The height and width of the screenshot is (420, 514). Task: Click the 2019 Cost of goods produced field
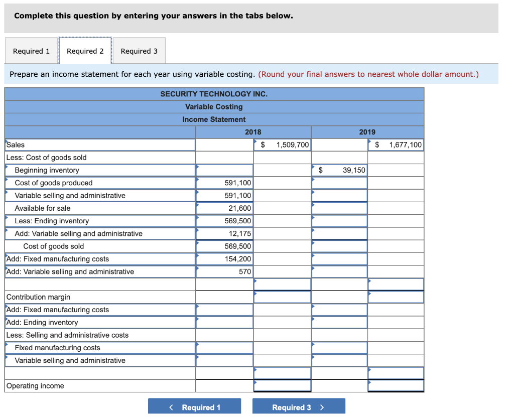pyautogui.click(x=339, y=183)
